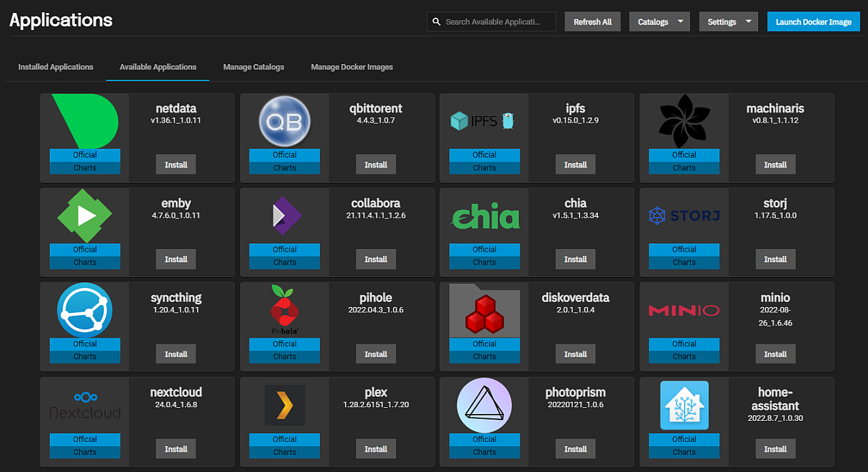Viewport: 868px width, 472px height.
Task: Install the photoprism application
Action: click(x=575, y=449)
